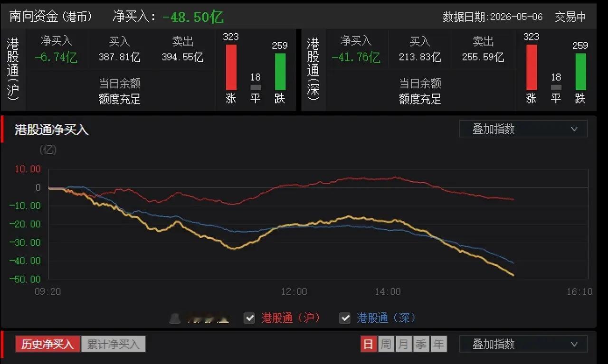The height and width of the screenshot is (364, 608).
Task: Click the 交易中 status label
Action: point(570,17)
